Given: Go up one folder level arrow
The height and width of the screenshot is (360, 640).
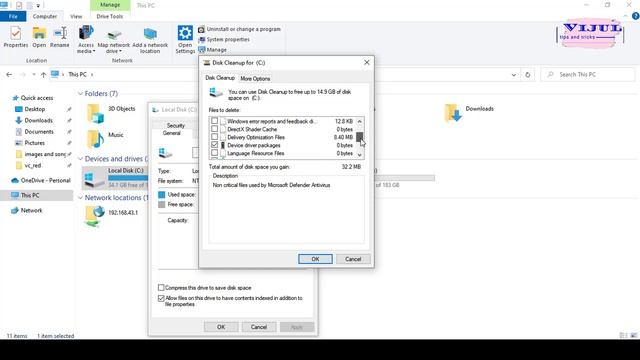Looking at the screenshot, I should pos(43,75).
